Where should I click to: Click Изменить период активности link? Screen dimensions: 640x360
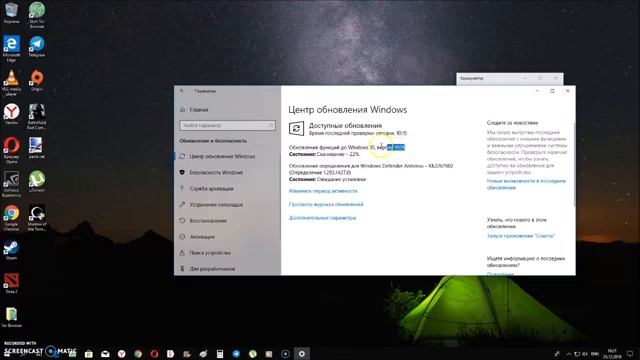coord(323,191)
